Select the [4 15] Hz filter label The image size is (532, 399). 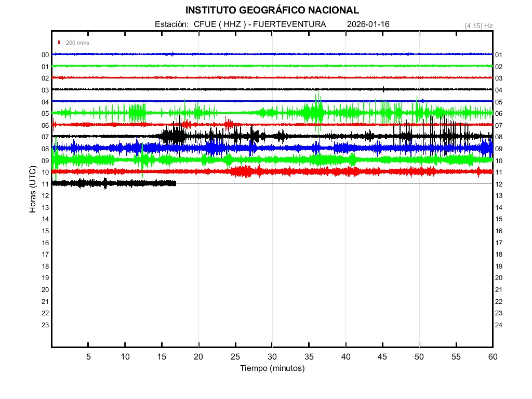478,25
